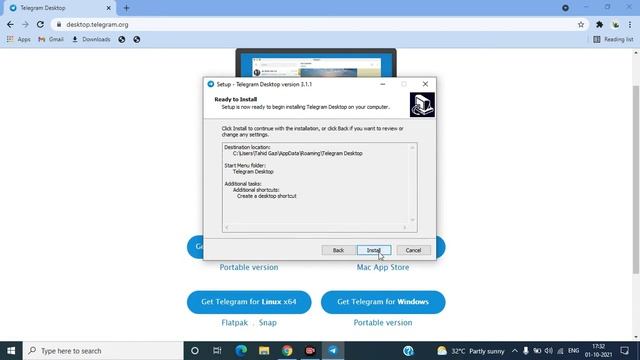Open the Apps bookmark shortcut
The height and width of the screenshot is (360, 640).
coord(19,39)
